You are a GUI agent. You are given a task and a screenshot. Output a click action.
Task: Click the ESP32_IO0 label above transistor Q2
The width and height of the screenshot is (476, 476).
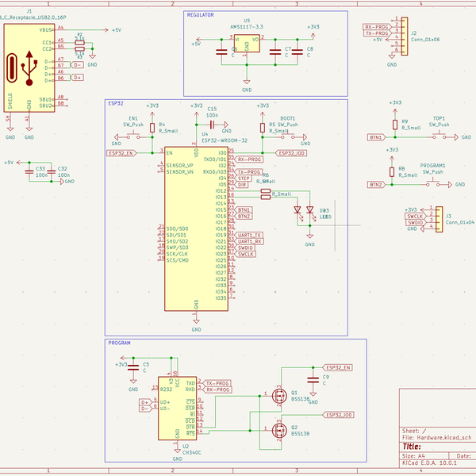[338, 415]
